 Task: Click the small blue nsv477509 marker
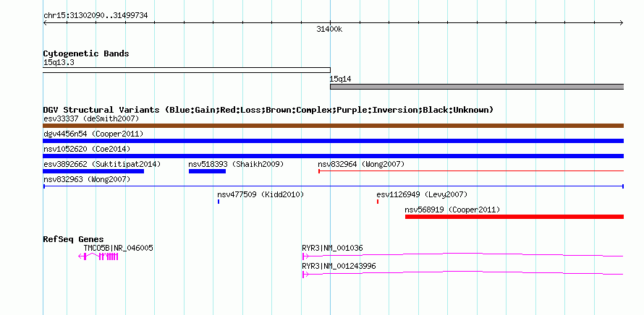click(x=219, y=202)
